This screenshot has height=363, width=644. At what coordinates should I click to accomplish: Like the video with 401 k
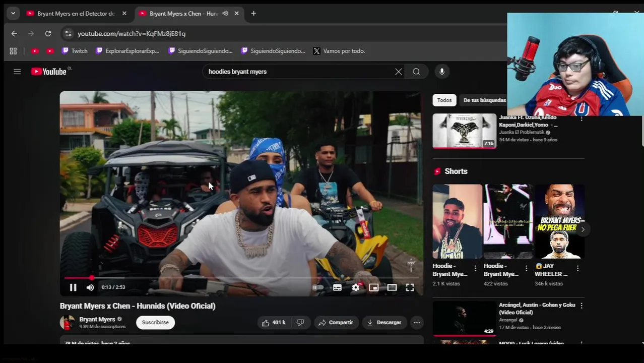coord(274,323)
